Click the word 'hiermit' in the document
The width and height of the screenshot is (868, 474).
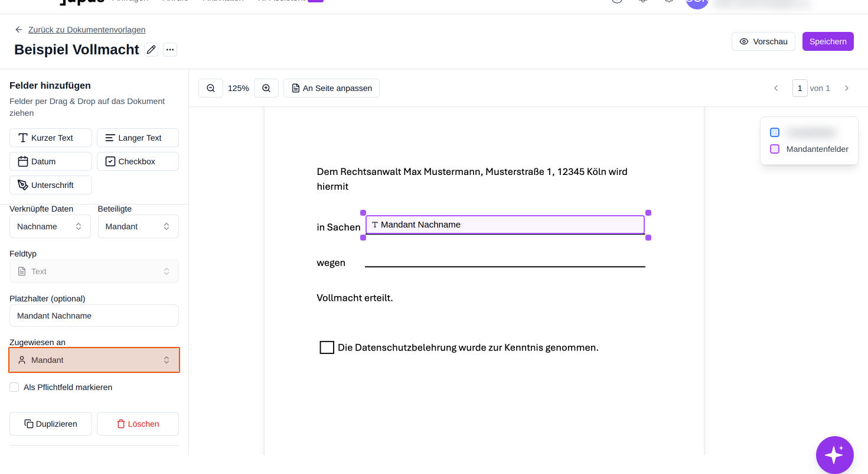pyautogui.click(x=332, y=187)
